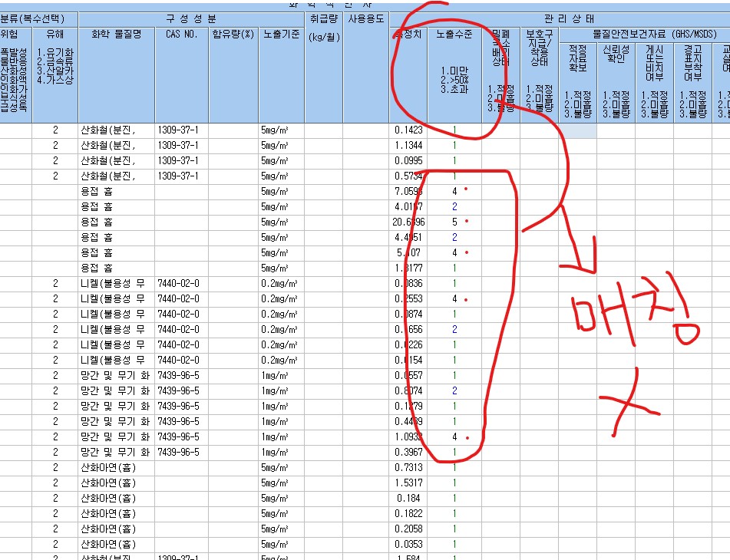Click the cell with value 7.0596

click(x=408, y=191)
